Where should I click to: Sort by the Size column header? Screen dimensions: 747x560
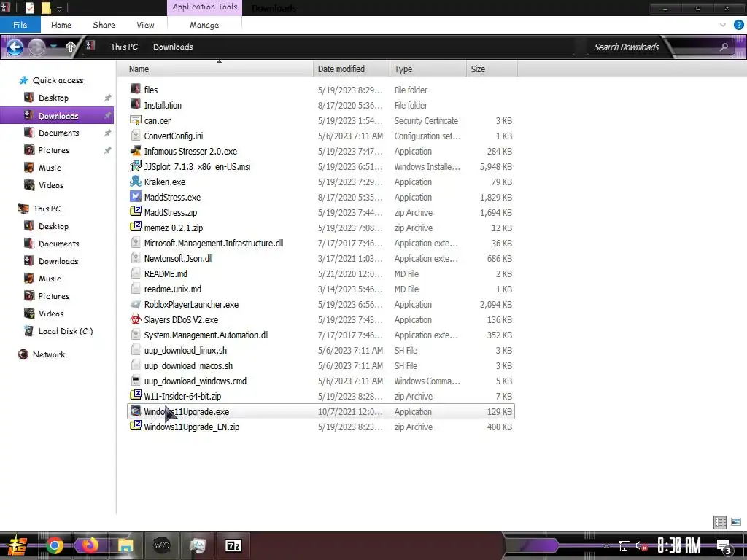click(x=492, y=69)
